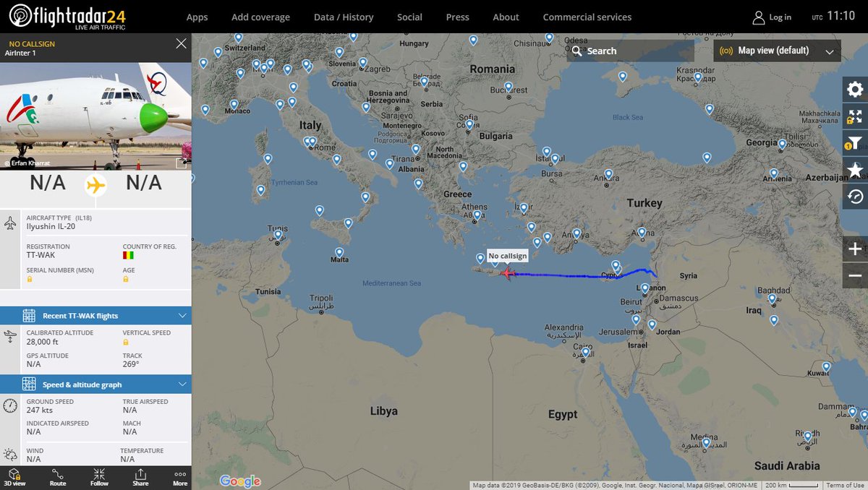This screenshot has width=868, height=490.
Task: Open the flight filters funnel icon
Action: point(855,144)
